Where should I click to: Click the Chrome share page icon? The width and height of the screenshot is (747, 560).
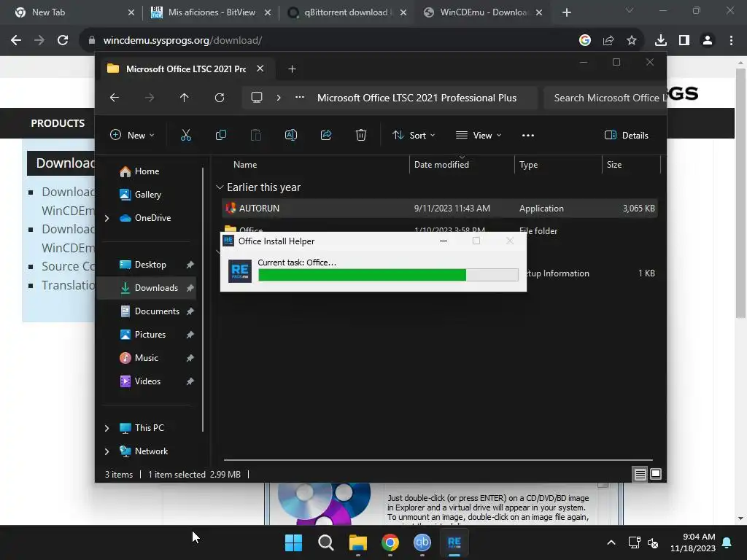point(608,41)
